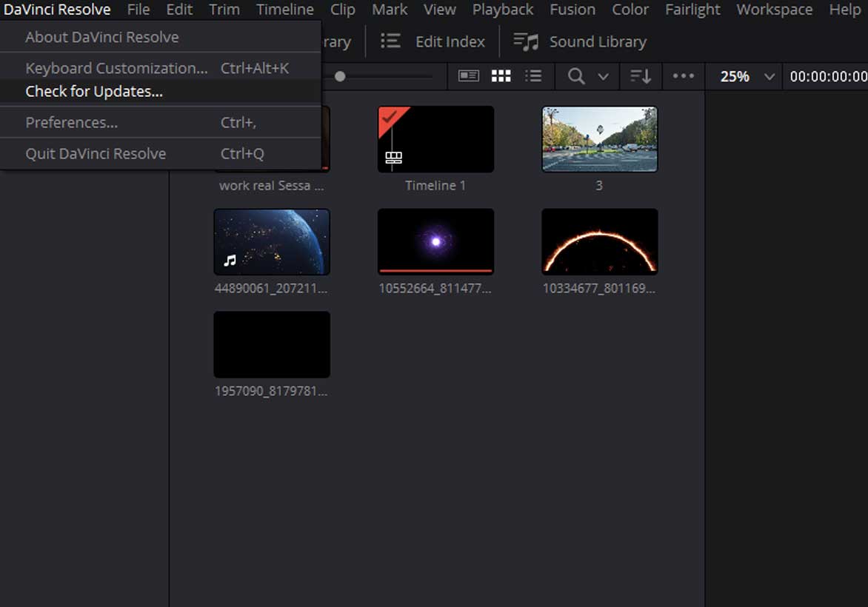Click the Sound Library music icon
The height and width of the screenshot is (607, 868).
click(526, 41)
